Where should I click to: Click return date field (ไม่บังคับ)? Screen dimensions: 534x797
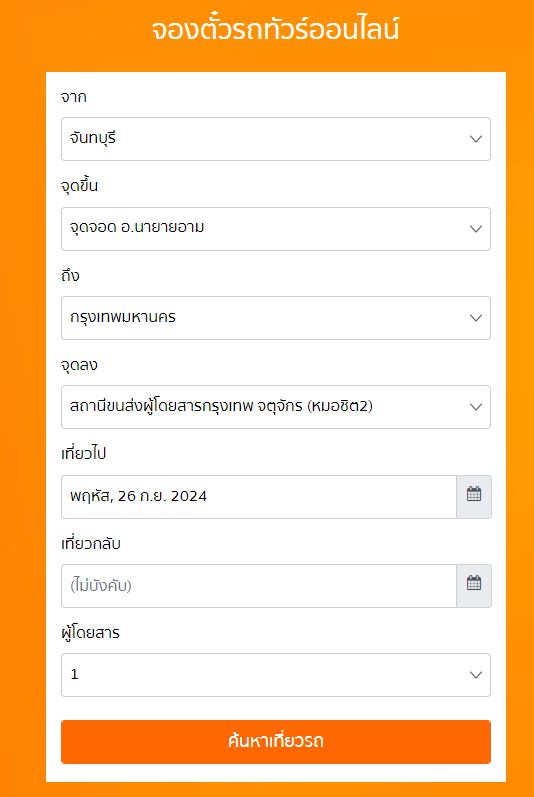259,586
